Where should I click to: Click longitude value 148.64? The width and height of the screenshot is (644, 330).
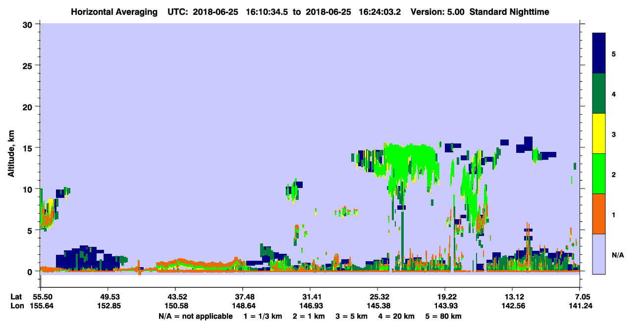[x=243, y=306]
